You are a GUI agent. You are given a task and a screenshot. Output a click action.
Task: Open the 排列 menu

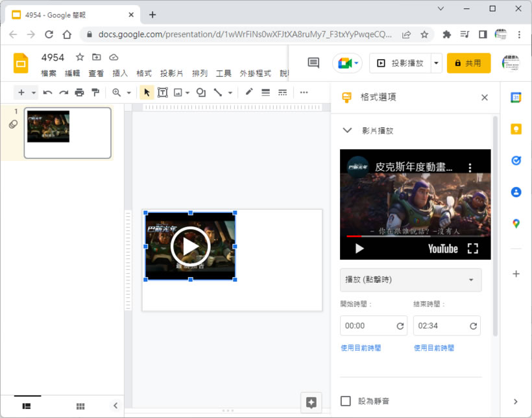(200, 73)
